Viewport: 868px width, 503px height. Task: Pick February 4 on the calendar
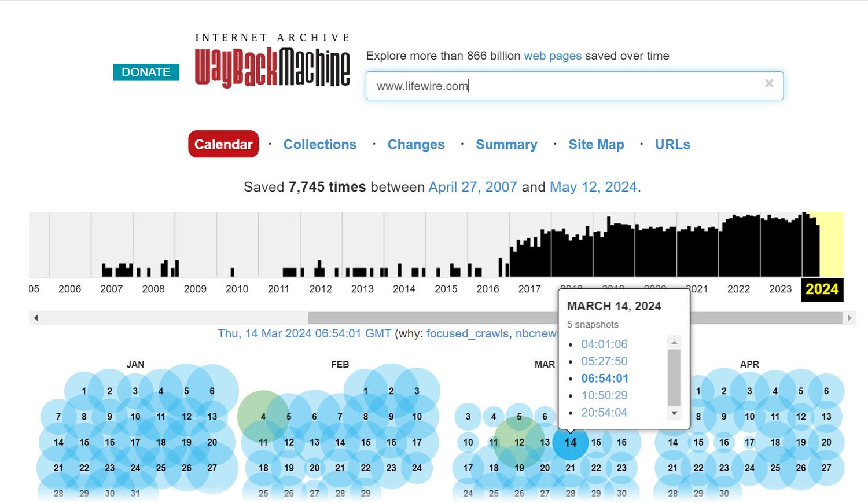point(263,417)
